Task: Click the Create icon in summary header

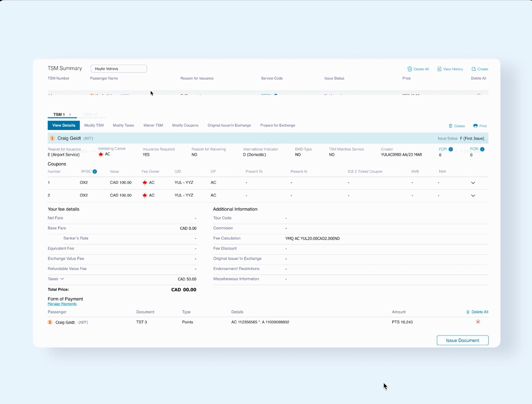Action: point(474,69)
